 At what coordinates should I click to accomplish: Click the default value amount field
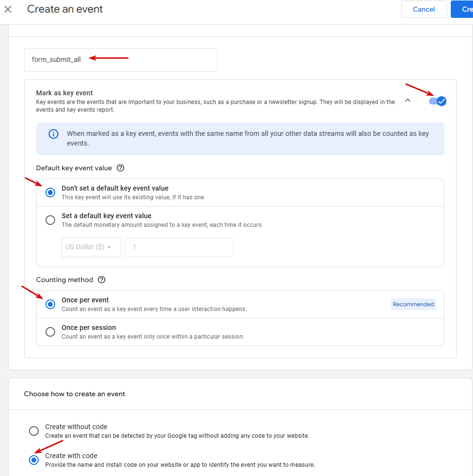click(x=178, y=247)
